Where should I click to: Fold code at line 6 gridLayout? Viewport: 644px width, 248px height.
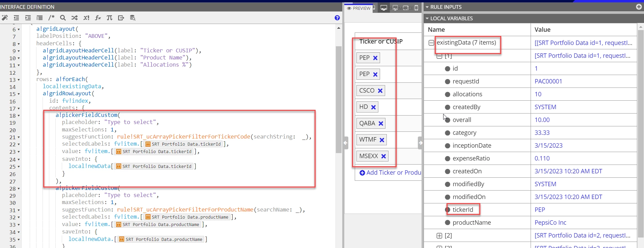coord(19,30)
